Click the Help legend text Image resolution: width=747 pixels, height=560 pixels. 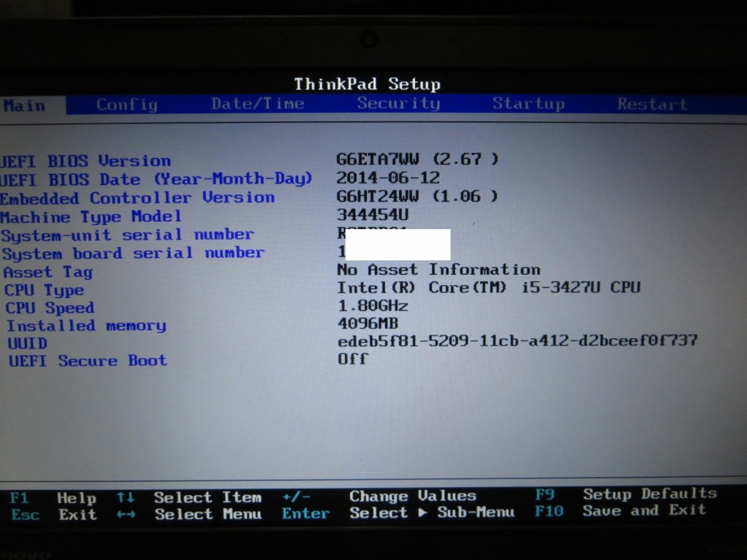[77, 498]
